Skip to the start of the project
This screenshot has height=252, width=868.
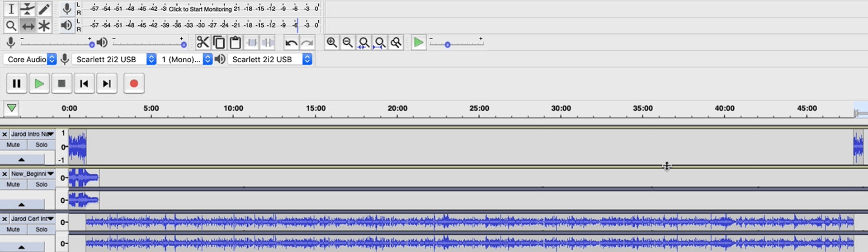[84, 84]
